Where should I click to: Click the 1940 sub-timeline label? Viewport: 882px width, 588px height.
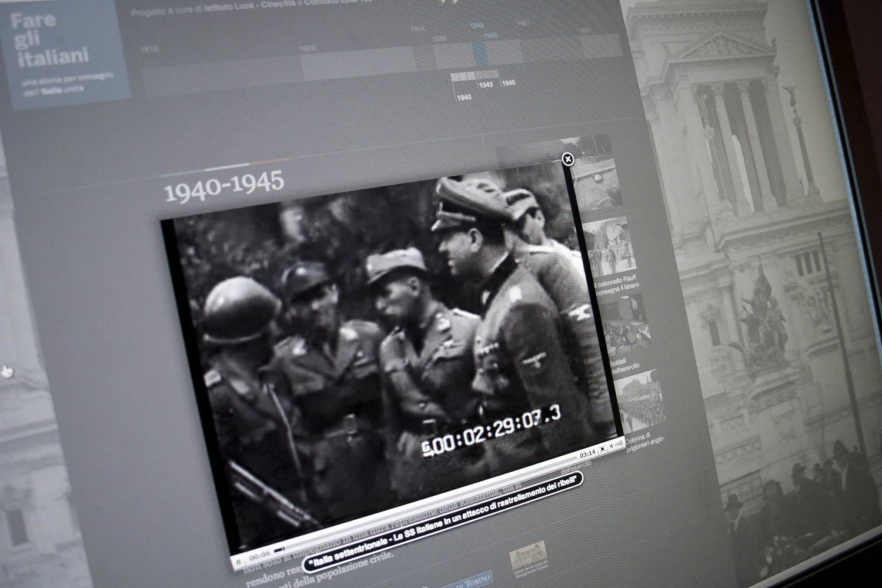[464, 97]
